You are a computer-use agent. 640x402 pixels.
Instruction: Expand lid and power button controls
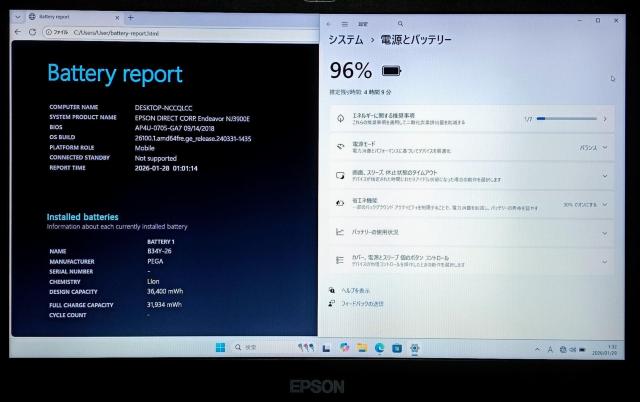(x=604, y=259)
